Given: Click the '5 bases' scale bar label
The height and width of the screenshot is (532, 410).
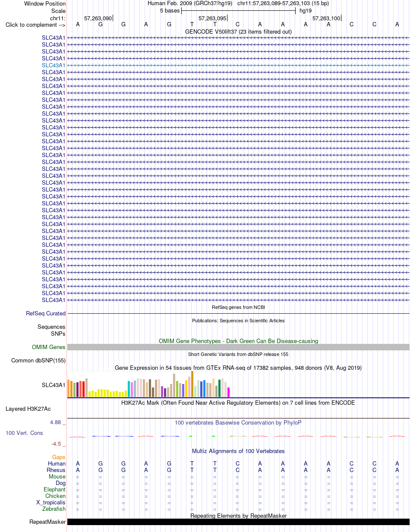Looking at the screenshot, I should 170,10.
